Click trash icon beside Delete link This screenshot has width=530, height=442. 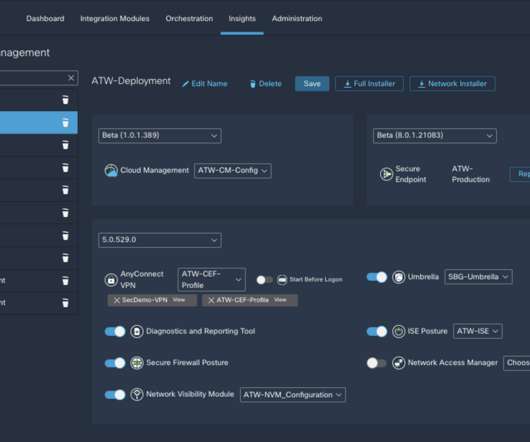pos(252,84)
